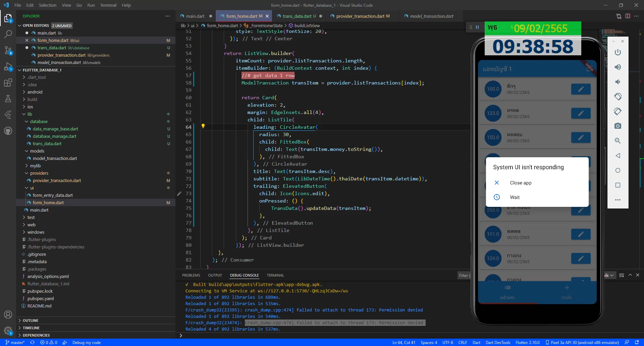Click edit button for the 124.0 item
The width and height of the screenshot is (644, 346).
pyautogui.click(x=581, y=258)
